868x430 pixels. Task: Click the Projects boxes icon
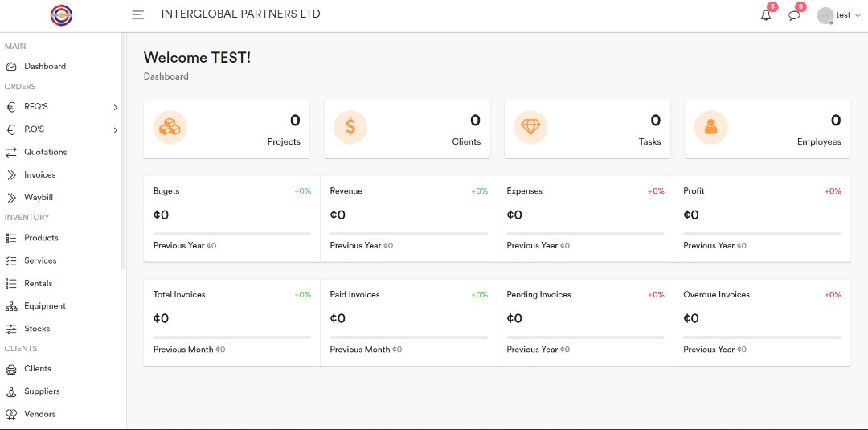[170, 127]
